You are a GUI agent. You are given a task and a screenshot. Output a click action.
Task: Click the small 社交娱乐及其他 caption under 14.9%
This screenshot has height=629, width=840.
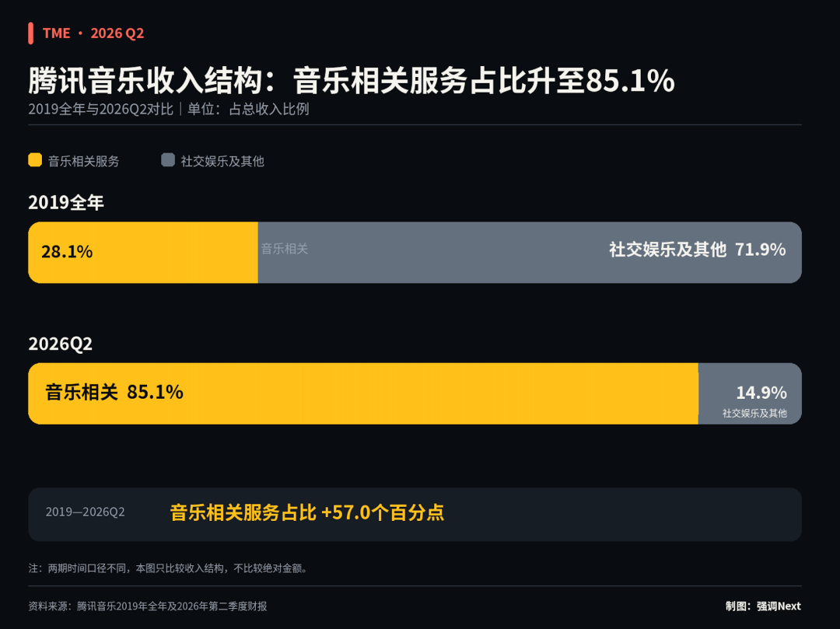[x=754, y=414]
